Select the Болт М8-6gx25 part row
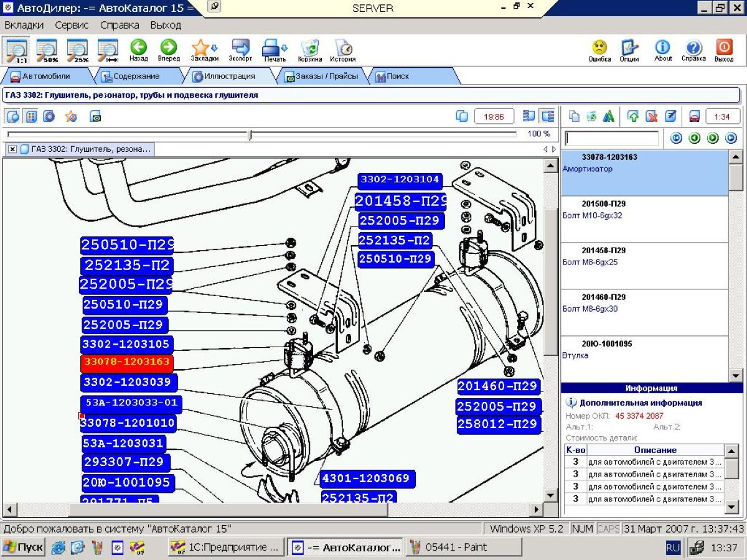The width and height of the screenshot is (747, 560). point(644,266)
